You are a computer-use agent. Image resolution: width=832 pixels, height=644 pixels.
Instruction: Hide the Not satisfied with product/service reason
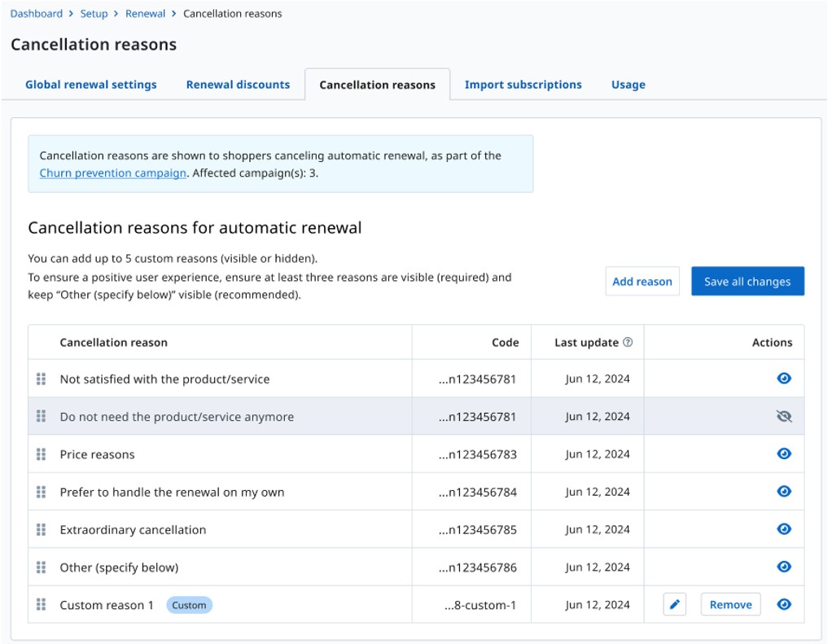click(x=784, y=379)
